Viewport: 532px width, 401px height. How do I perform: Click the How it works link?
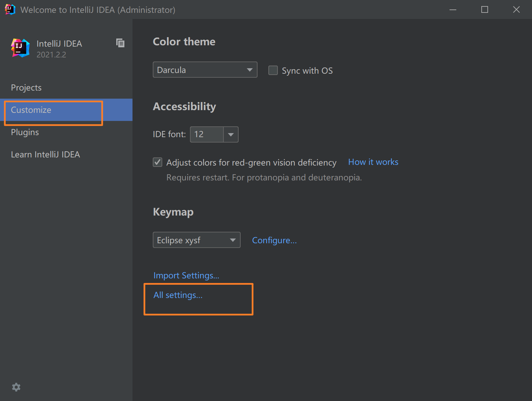pos(373,162)
